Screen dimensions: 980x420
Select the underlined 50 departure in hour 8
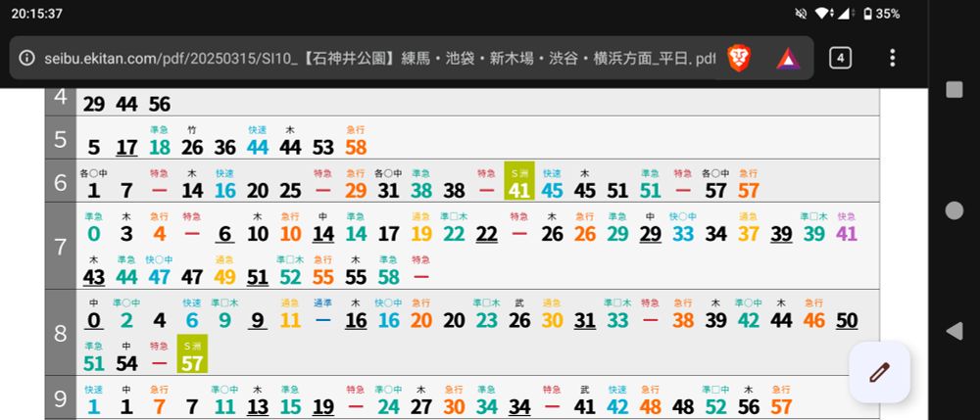[847, 321]
